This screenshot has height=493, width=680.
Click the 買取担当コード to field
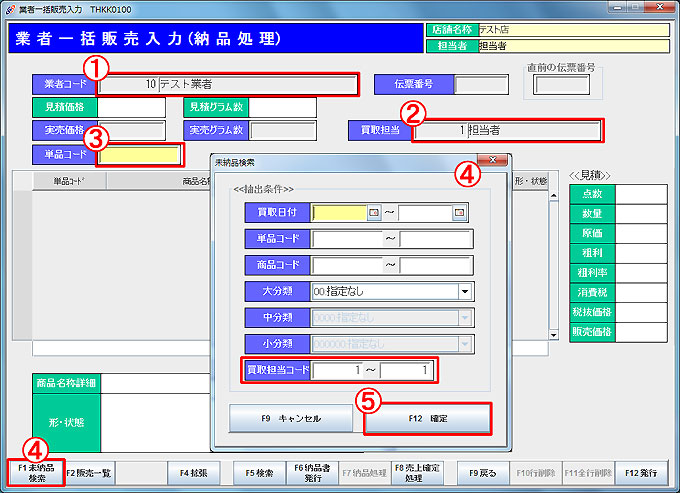pyautogui.click(x=405, y=370)
